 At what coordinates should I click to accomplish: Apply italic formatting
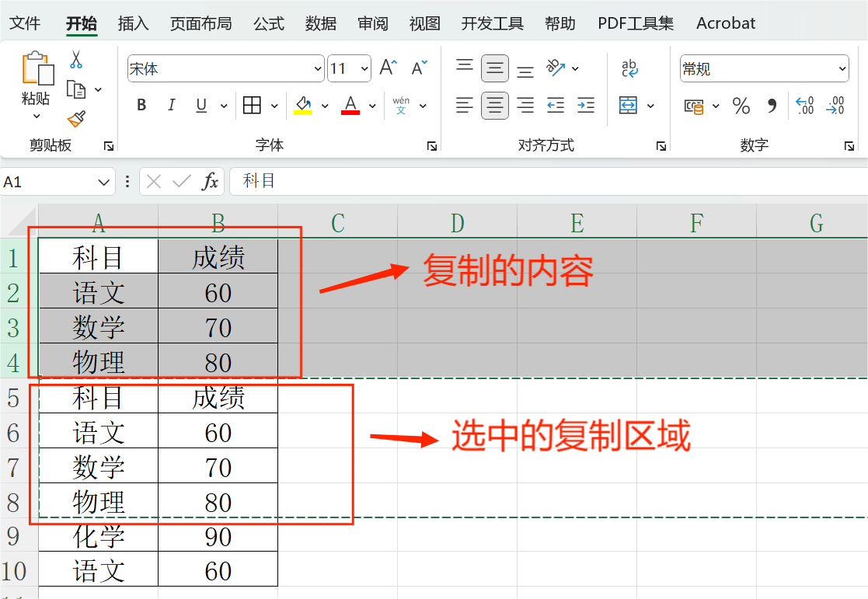[172, 104]
